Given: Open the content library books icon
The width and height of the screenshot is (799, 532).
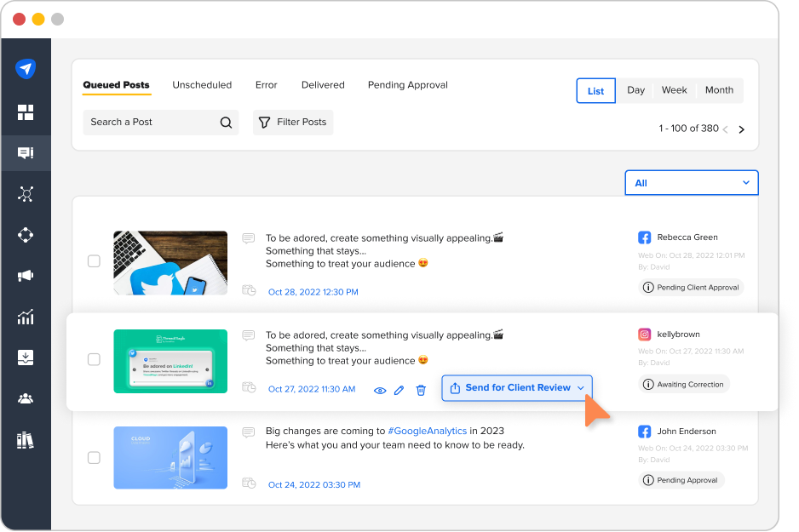Looking at the screenshot, I should (x=26, y=440).
